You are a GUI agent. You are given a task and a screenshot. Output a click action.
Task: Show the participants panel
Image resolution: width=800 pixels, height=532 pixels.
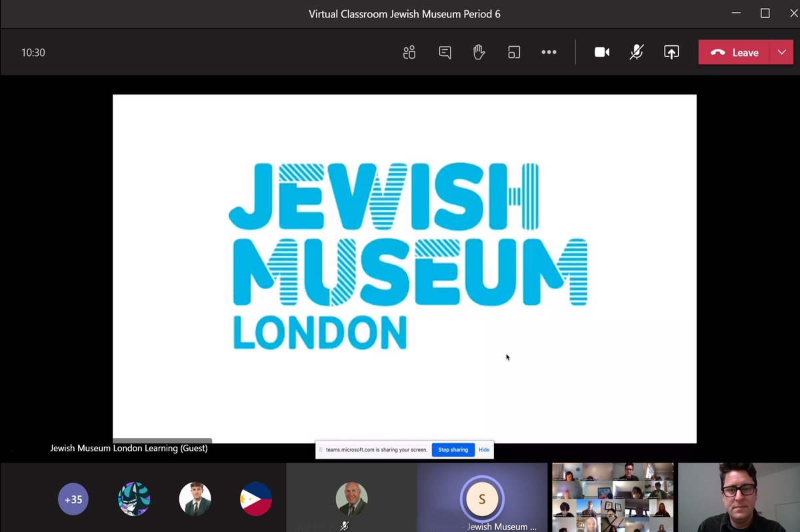coord(409,53)
